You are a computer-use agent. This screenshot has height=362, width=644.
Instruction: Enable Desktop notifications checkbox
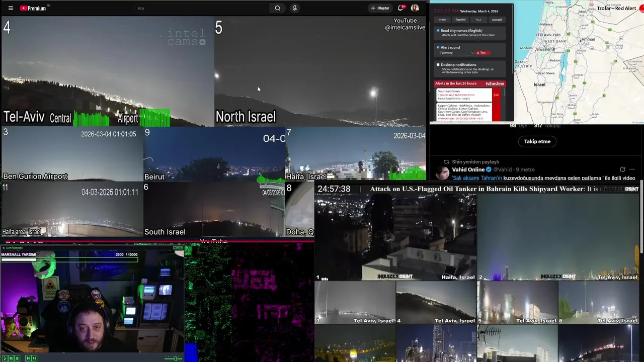click(438, 65)
